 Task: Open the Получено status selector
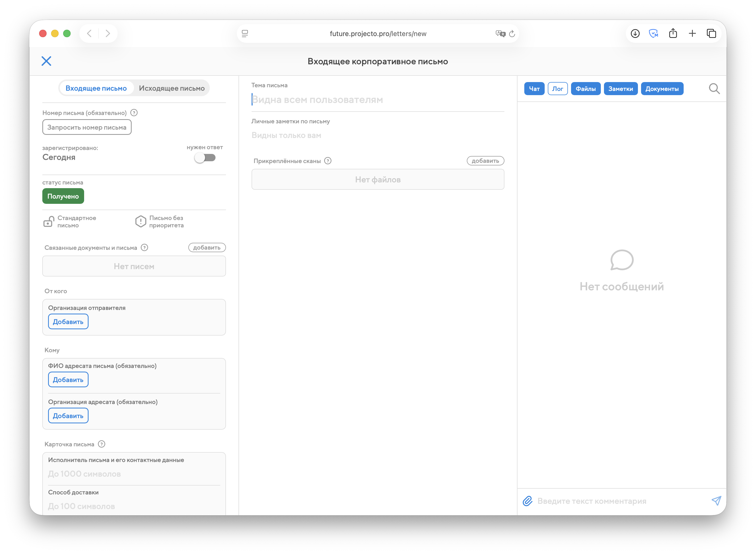[63, 196]
